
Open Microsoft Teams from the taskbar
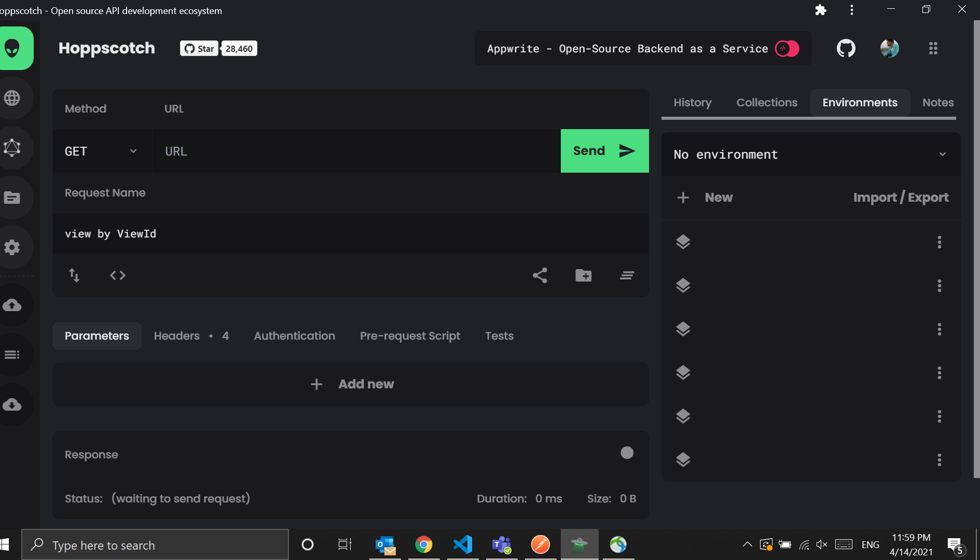pos(502,544)
